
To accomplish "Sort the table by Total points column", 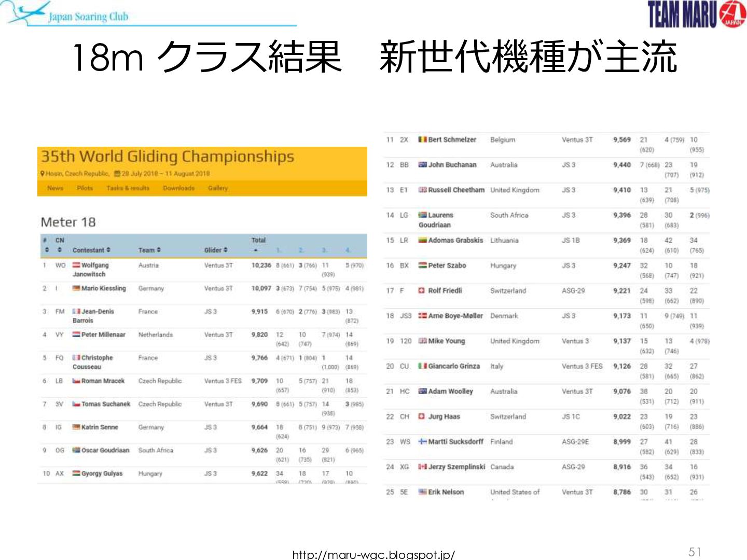I will point(258,245).
